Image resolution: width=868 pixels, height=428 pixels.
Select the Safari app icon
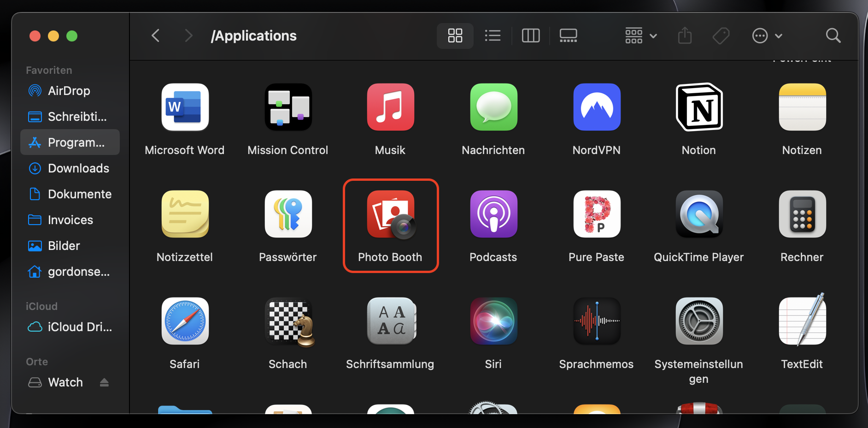(x=185, y=321)
